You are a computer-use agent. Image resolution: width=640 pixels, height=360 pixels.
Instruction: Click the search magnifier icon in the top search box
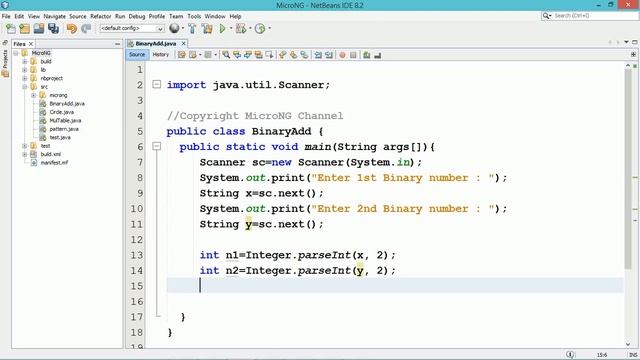(547, 16)
